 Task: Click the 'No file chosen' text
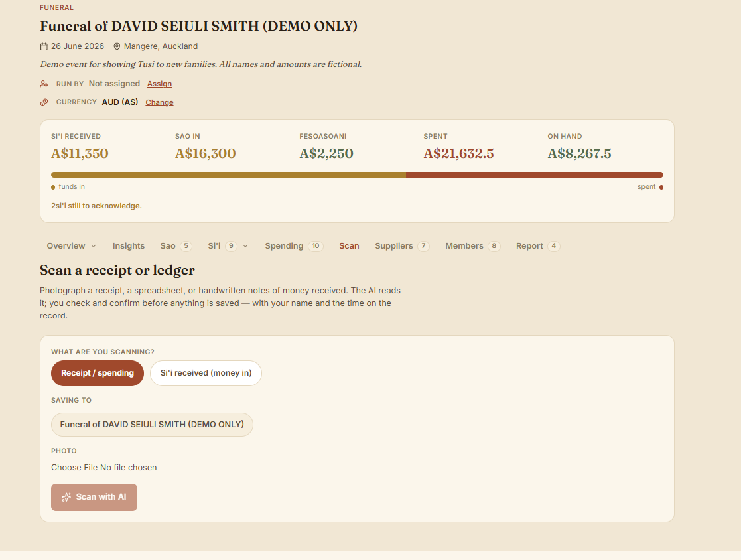coord(129,467)
